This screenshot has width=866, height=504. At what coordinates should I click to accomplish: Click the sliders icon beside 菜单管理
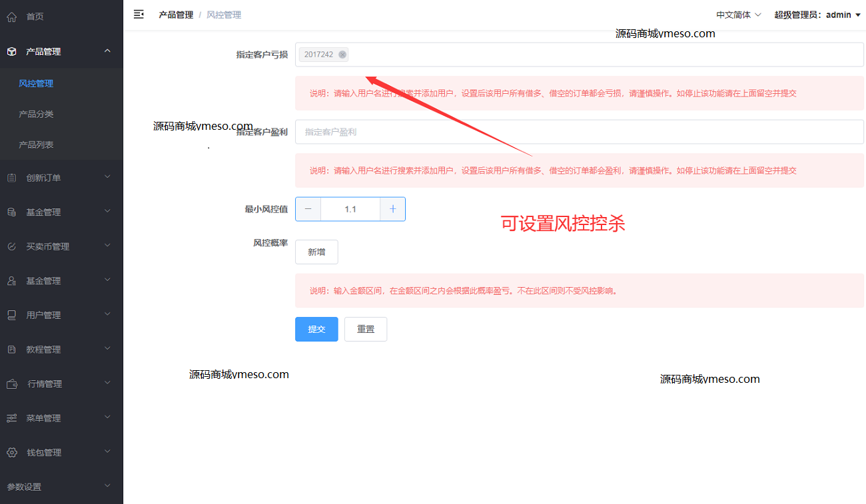click(x=11, y=418)
